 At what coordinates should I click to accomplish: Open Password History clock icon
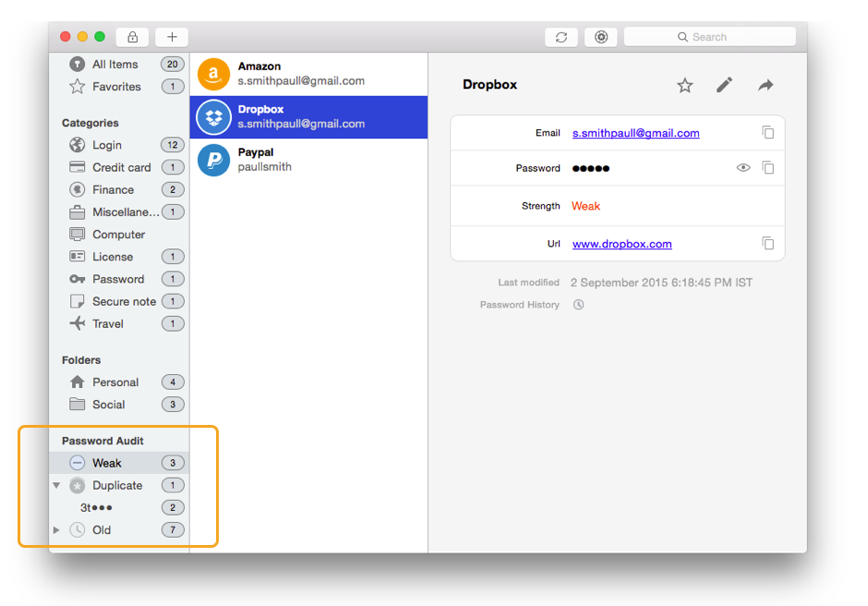point(578,305)
